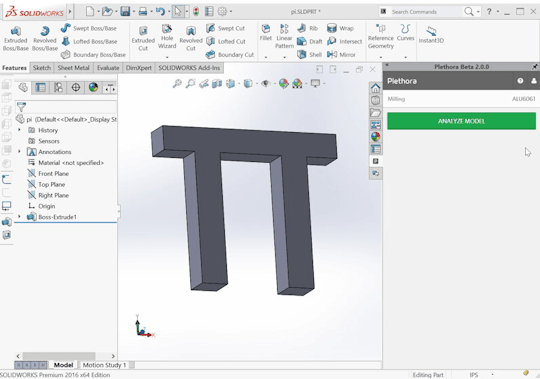540x379 pixels.
Task: Choose Swept Boss/Base feature
Action: coord(89,28)
